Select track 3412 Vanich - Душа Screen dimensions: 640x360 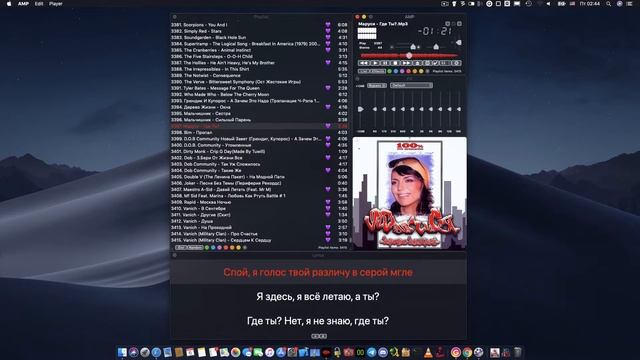260,221
